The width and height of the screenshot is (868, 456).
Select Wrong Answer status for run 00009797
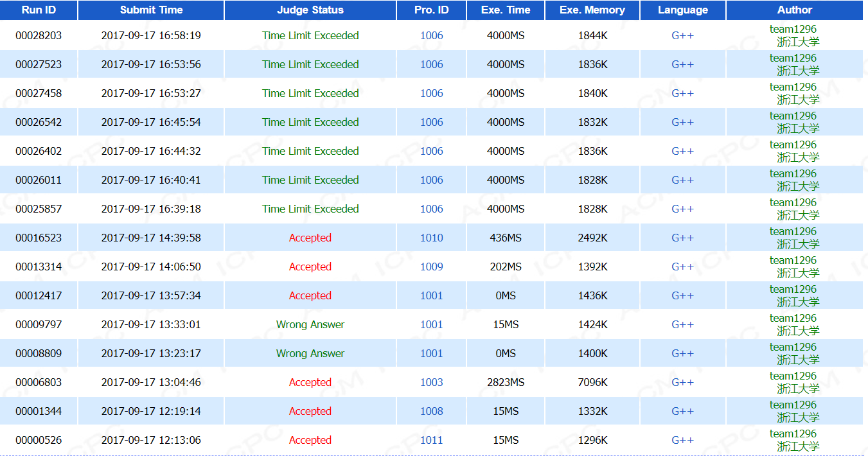(310, 324)
